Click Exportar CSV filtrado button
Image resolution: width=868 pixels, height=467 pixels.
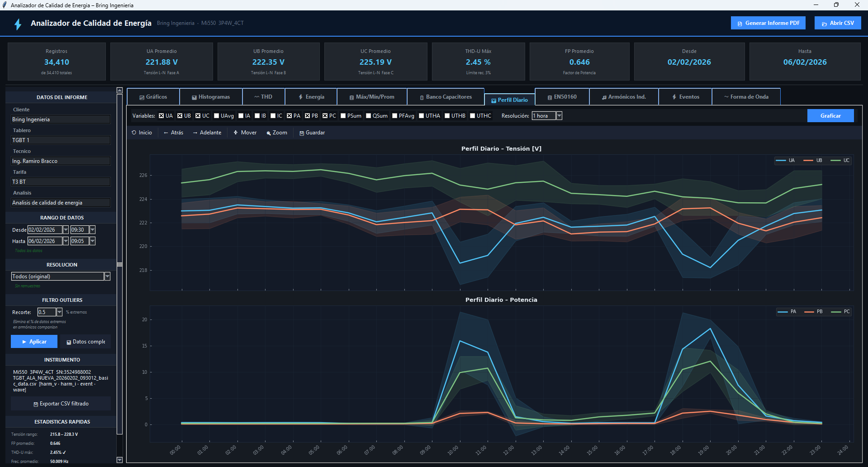61,404
